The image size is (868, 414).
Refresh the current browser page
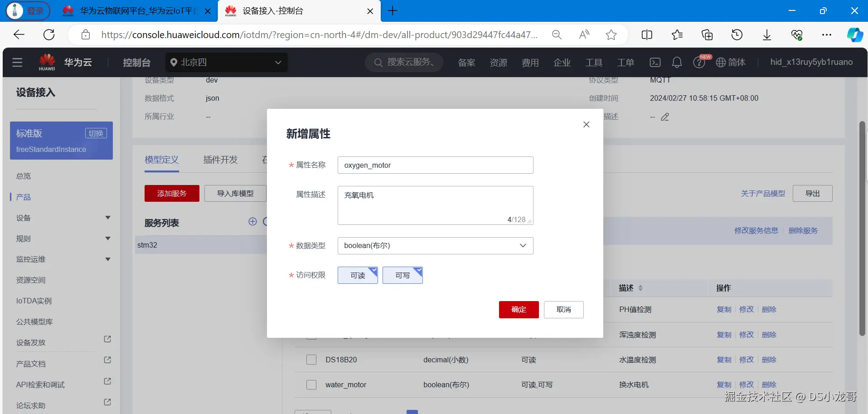[49, 34]
